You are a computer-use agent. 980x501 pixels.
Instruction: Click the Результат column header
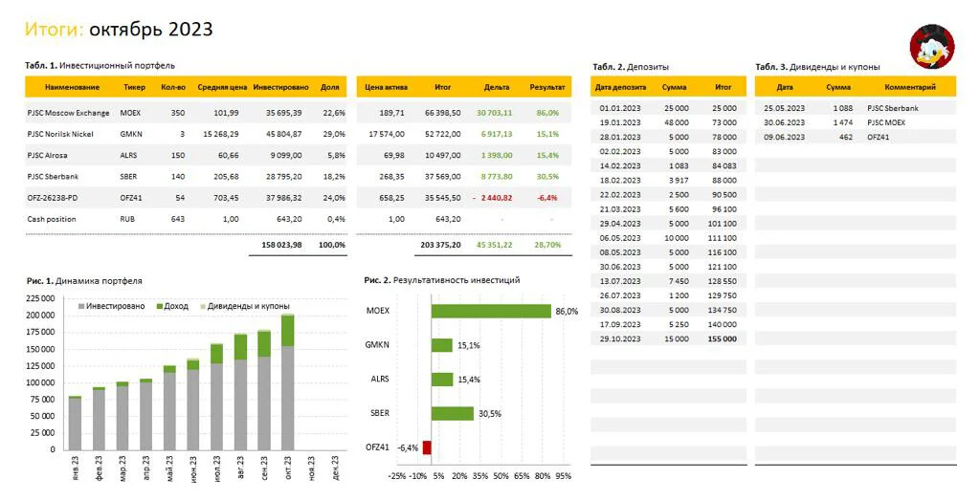point(546,87)
